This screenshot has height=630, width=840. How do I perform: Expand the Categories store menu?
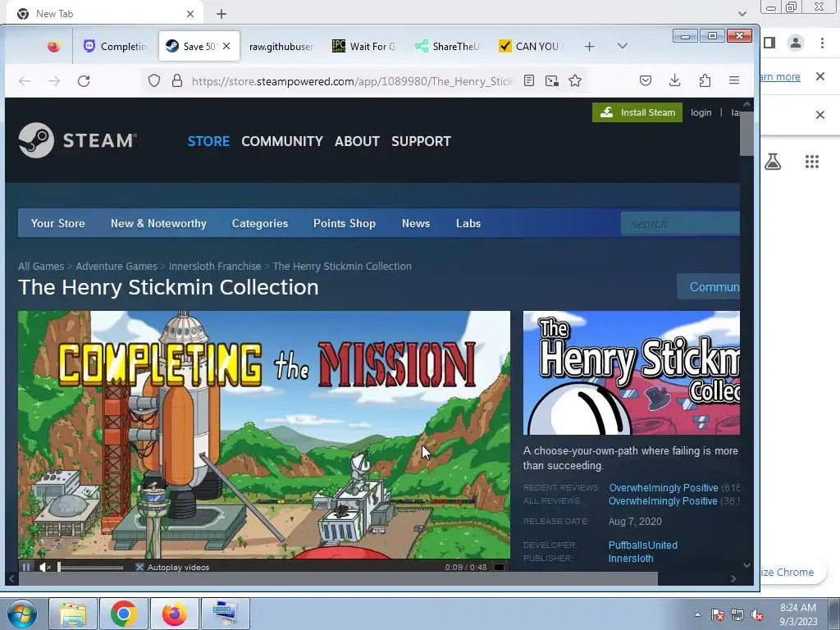260,223
